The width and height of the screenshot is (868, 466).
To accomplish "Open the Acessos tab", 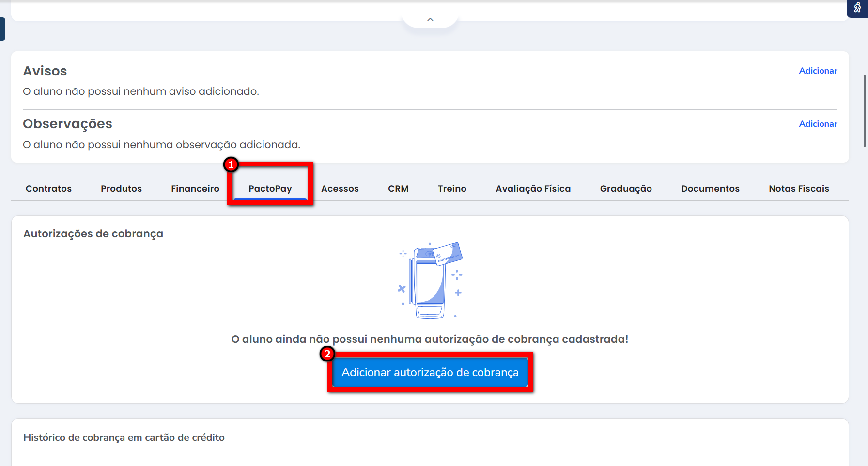I will [340, 189].
